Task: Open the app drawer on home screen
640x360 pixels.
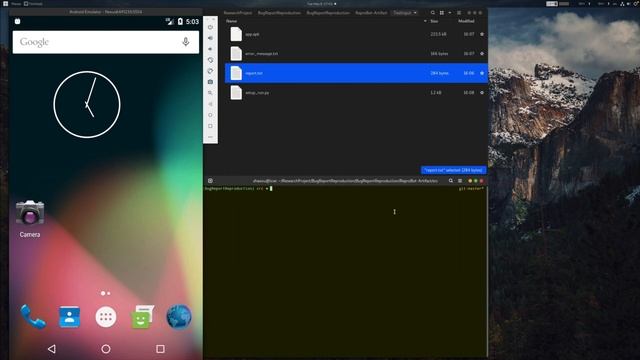Action: pyautogui.click(x=106, y=317)
